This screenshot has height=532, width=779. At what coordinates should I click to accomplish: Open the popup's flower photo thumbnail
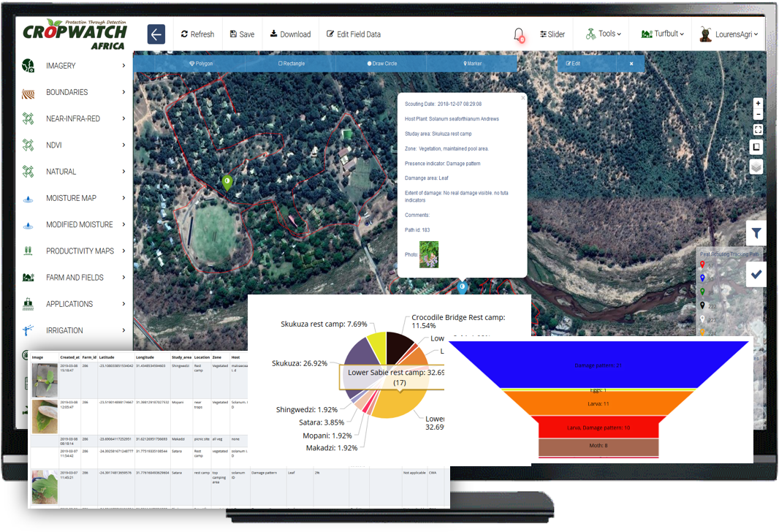pyautogui.click(x=429, y=254)
